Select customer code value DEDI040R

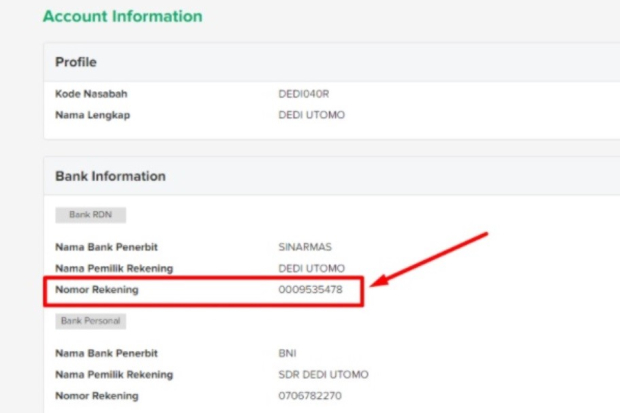coord(304,94)
